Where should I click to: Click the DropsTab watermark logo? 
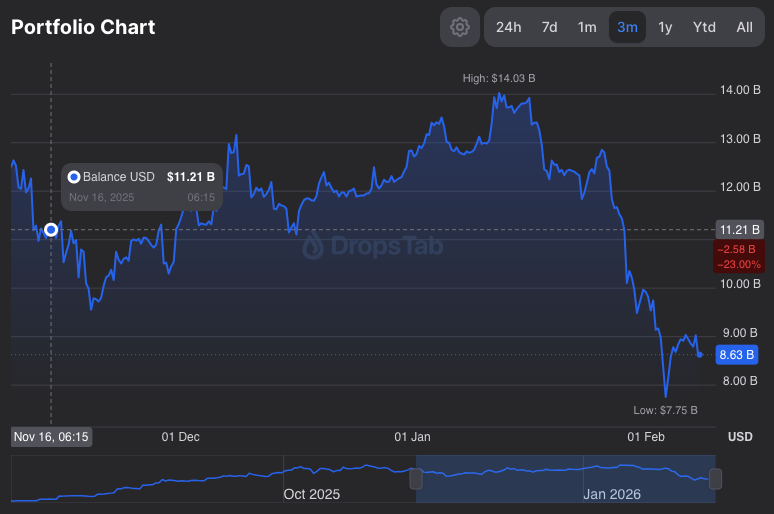point(372,245)
